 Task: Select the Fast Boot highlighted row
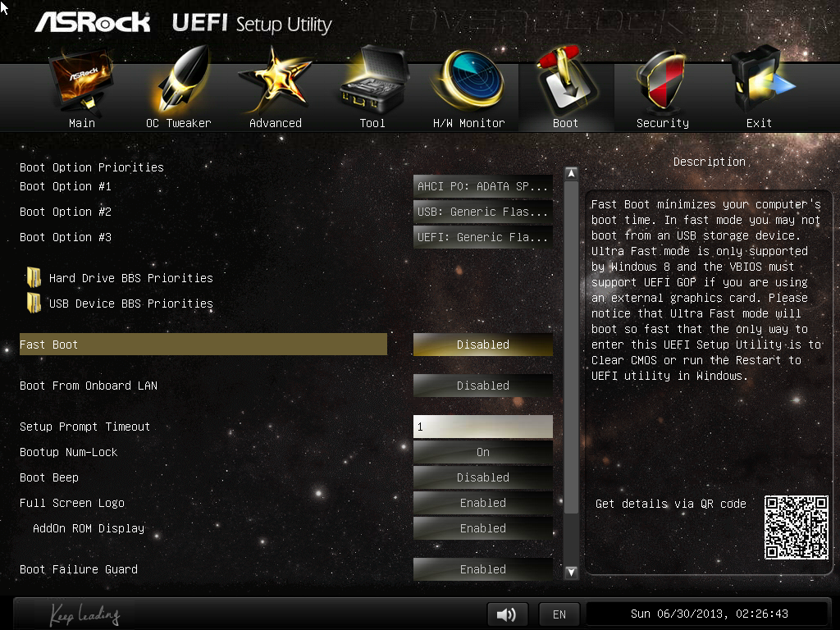[x=203, y=344]
